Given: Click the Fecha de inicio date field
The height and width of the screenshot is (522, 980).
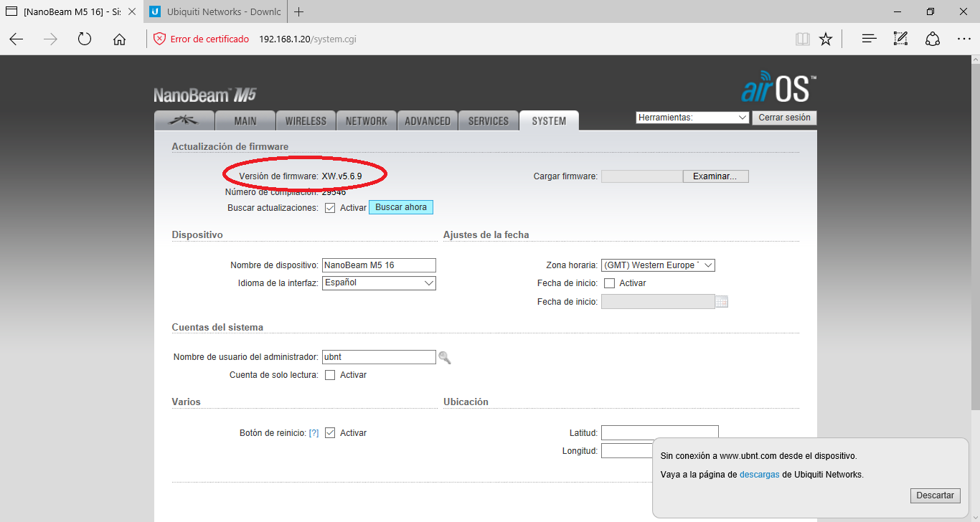Looking at the screenshot, I should pyautogui.click(x=658, y=302).
